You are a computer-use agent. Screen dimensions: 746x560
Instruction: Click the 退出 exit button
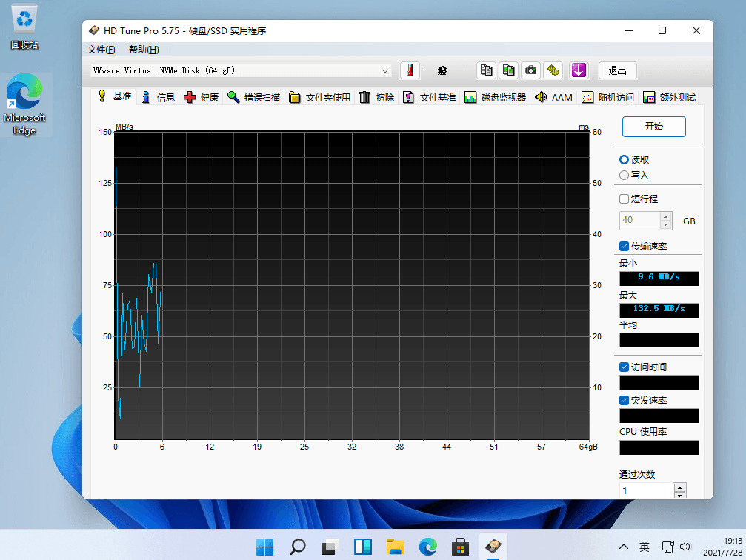click(618, 70)
